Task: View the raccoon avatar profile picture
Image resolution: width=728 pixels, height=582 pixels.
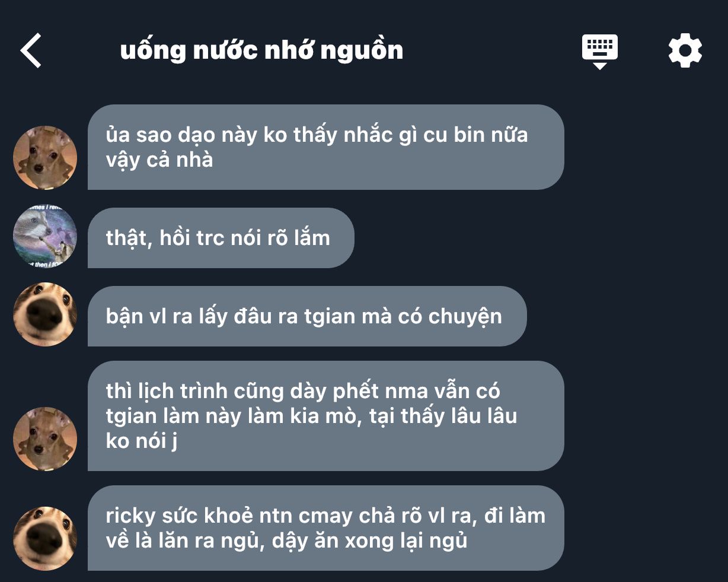Action: (x=45, y=236)
